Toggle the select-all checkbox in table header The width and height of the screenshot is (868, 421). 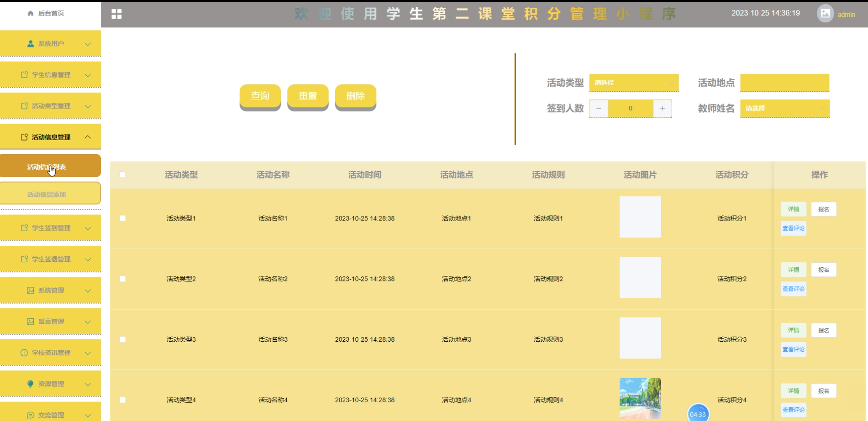[x=122, y=175]
